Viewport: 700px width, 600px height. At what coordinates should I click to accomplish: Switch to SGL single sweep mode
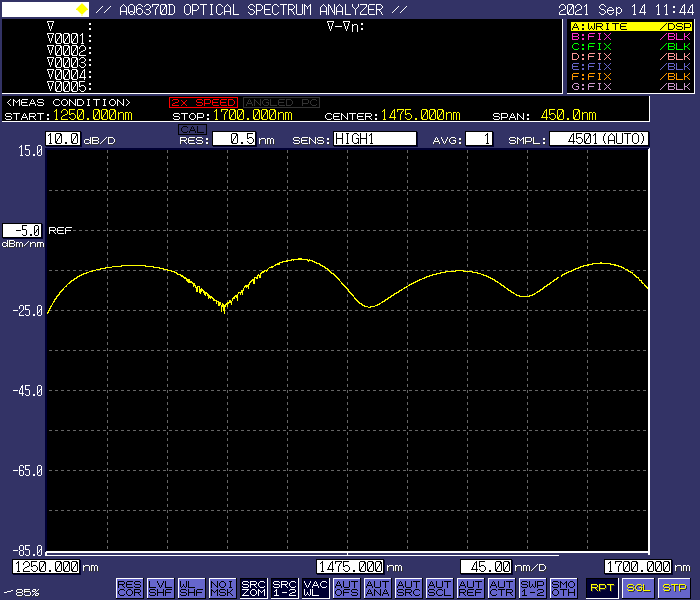pyautogui.click(x=640, y=588)
